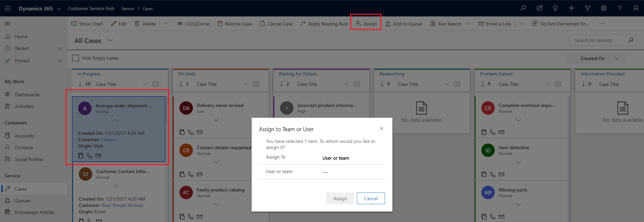This screenshot has height=222, width=644.
Task: Click the Click2Clone command
Action: click(194, 23)
